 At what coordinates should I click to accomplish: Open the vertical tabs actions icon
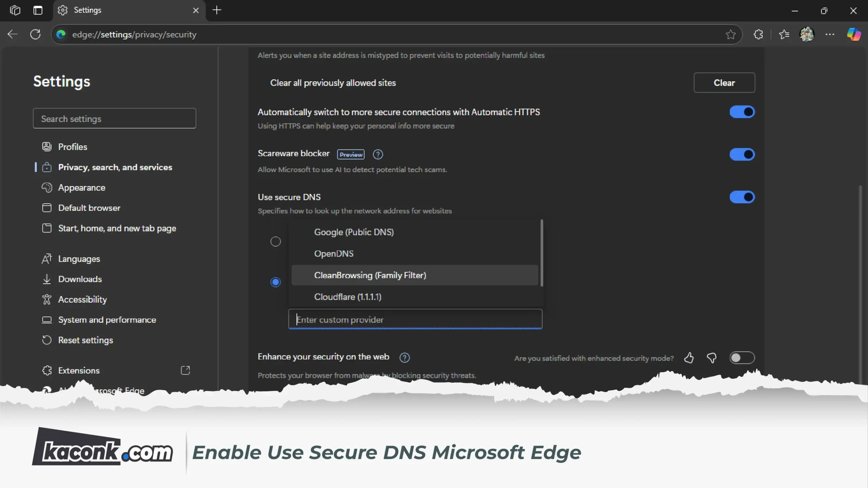pos(38,10)
